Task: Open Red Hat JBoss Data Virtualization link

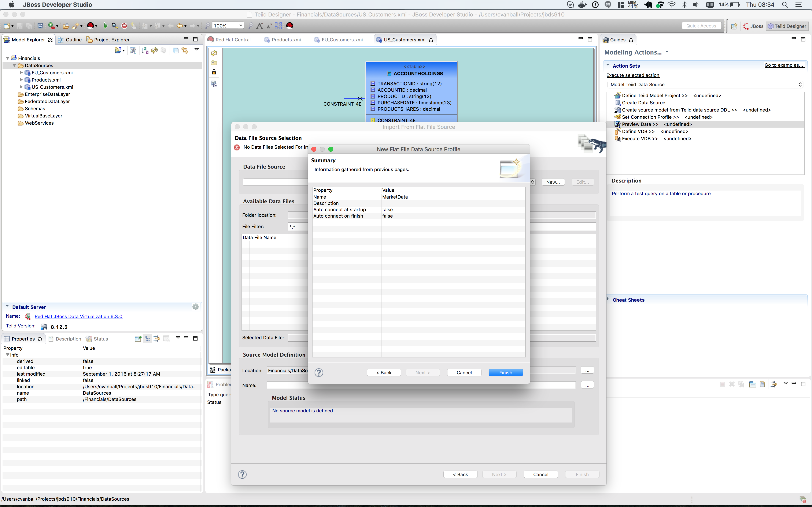Action: [78, 316]
